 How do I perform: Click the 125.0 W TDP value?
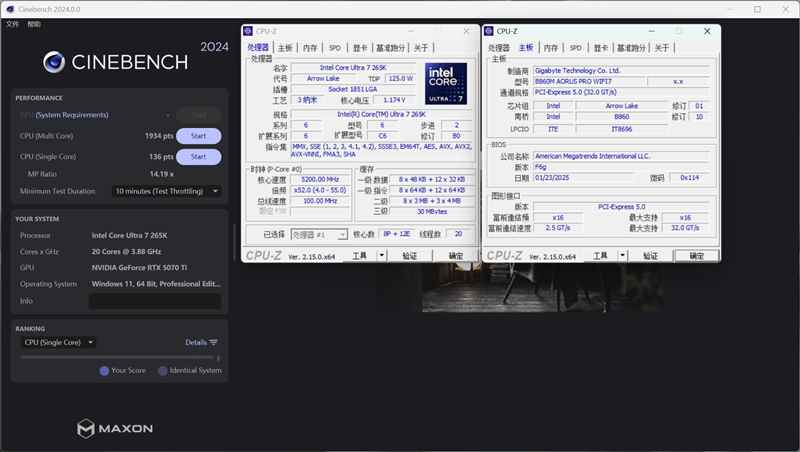point(401,79)
